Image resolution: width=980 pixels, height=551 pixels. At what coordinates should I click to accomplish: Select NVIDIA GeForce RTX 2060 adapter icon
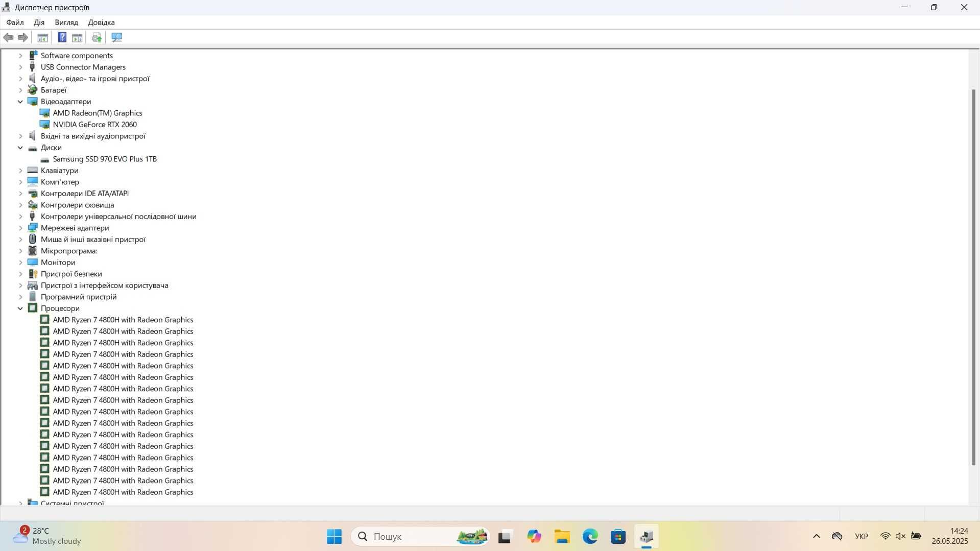(x=45, y=124)
